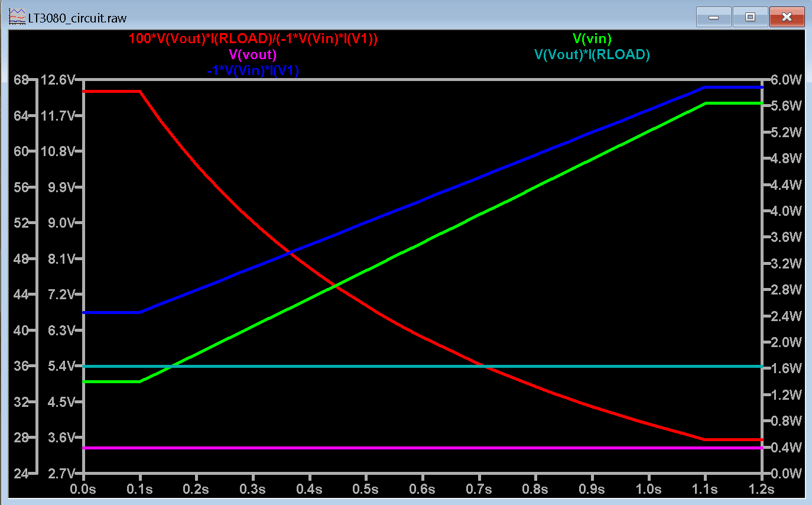
Task: Click the LT3080_circuit.raw title text
Action: pyautogui.click(x=77, y=18)
